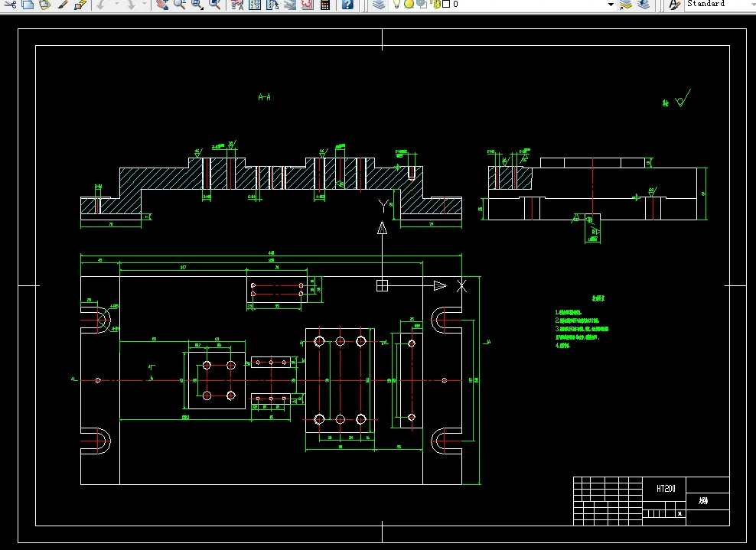
Task: Click the Copy icon in toolbar
Action: [28, 5]
